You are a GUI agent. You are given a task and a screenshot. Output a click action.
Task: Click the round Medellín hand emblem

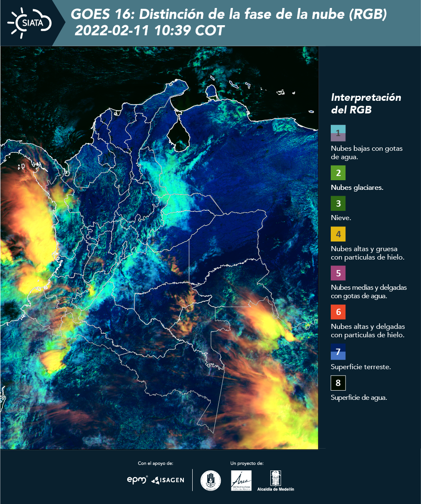pyautogui.click(x=210, y=480)
